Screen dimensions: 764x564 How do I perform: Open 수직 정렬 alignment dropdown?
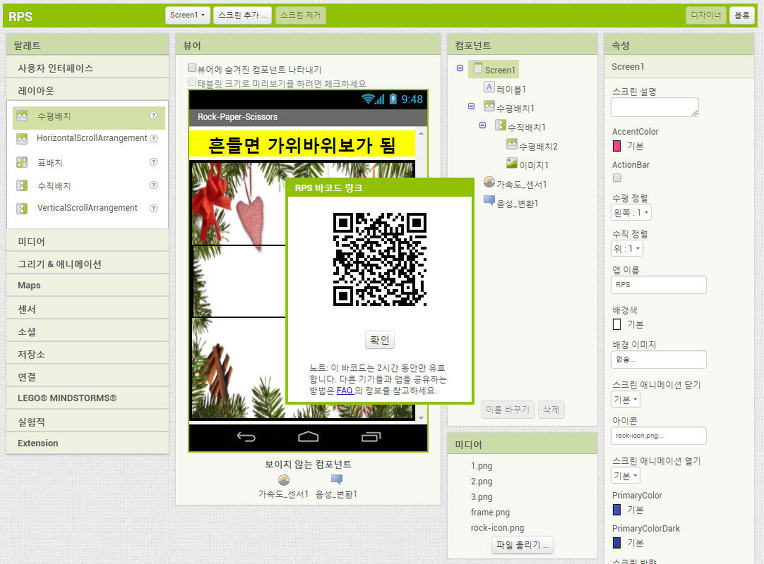click(x=627, y=248)
